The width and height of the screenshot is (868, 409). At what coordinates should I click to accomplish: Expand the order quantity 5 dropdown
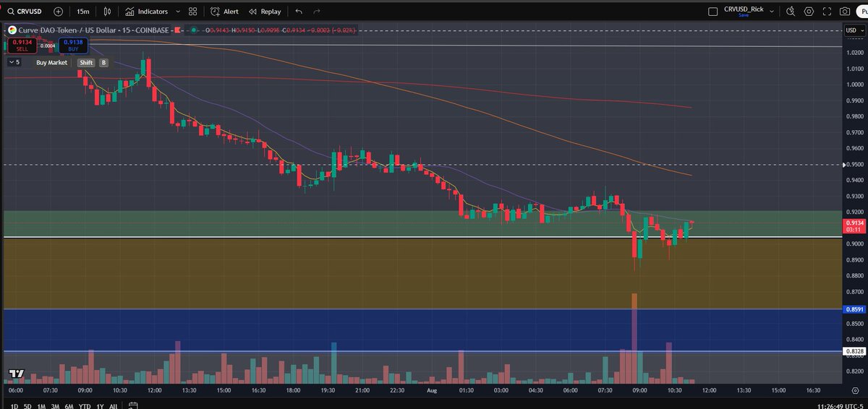pos(14,62)
